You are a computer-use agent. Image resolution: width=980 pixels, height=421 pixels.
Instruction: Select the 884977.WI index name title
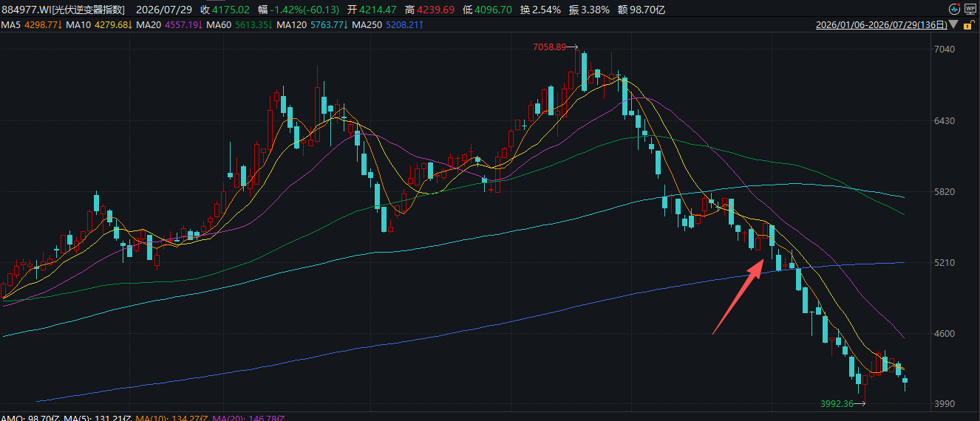[63, 10]
